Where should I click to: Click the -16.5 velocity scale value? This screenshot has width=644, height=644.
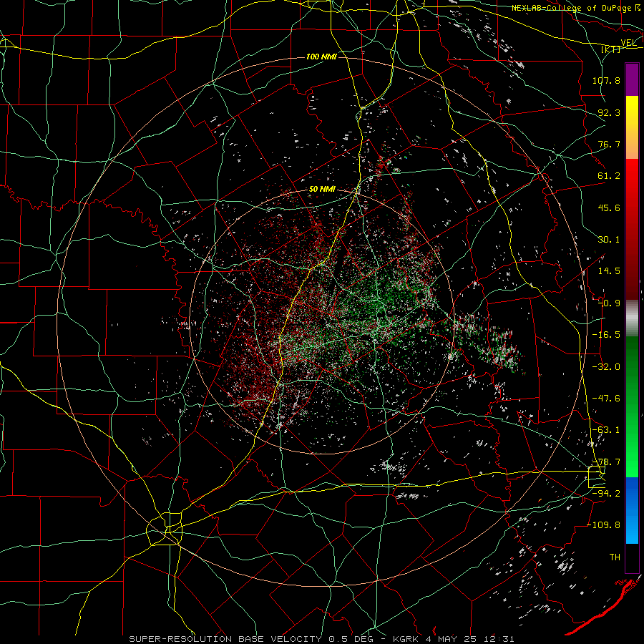pos(606,335)
